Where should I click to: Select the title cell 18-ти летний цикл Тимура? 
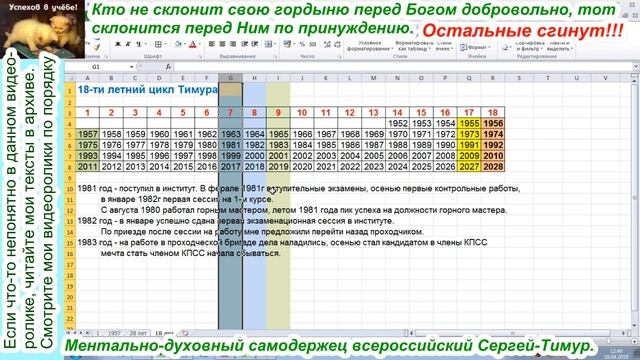(147, 90)
